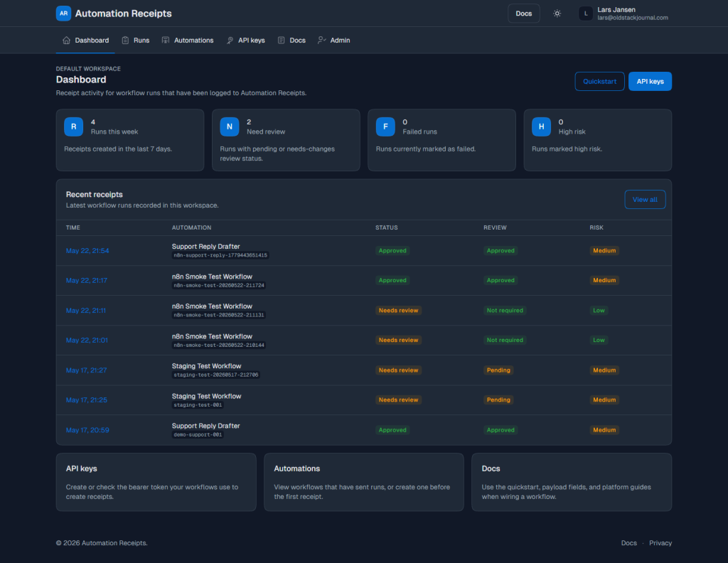Open the May 17, 20:59 receipt link
The width and height of the screenshot is (728, 563).
pyautogui.click(x=87, y=430)
